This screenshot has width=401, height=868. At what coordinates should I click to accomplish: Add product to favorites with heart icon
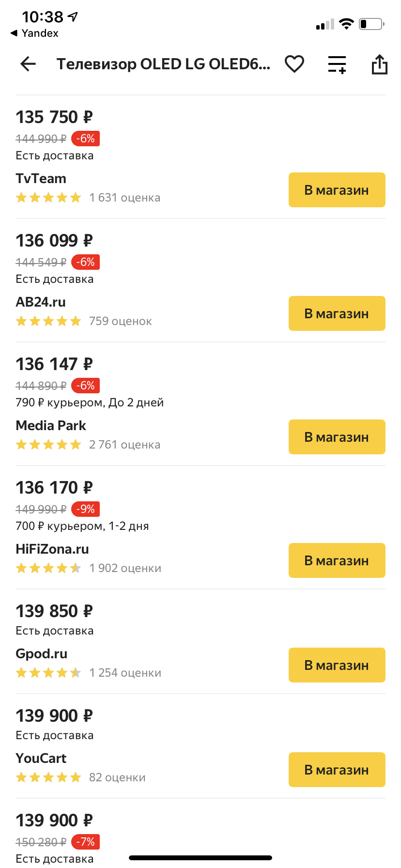pyautogui.click(x=294, y=64)
